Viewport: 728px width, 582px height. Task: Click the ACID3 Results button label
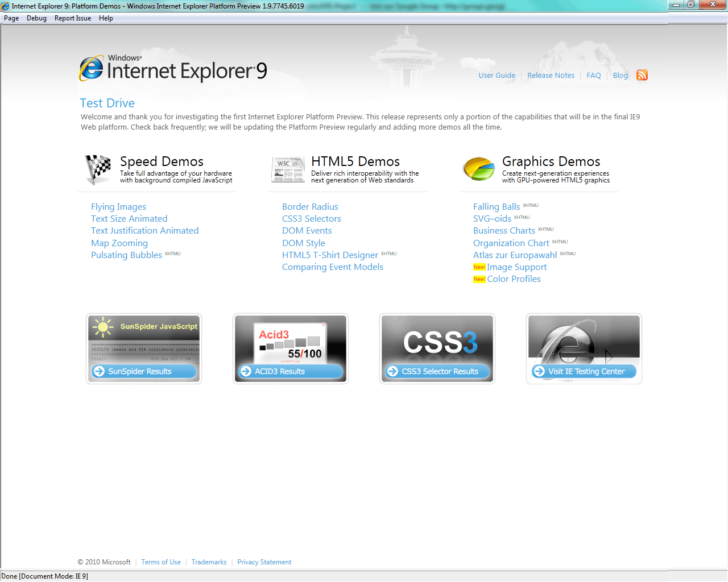click(x=280, y=371)
